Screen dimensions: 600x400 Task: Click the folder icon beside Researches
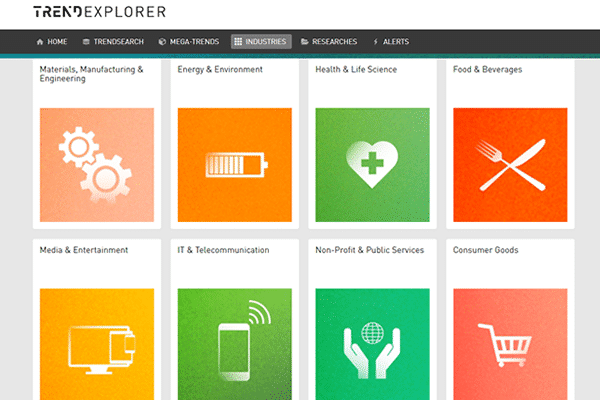point(305,42)
